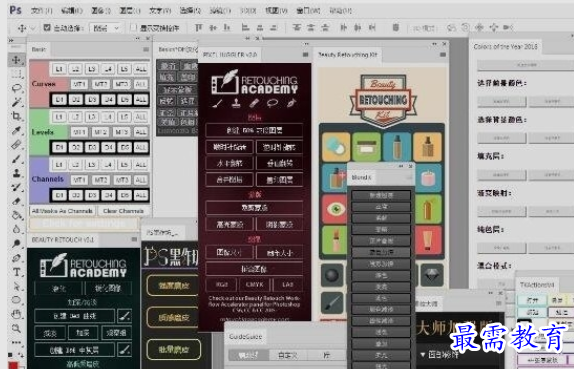Screen dimensions: 574x369
Task: Collapse the Basic panel group double arrow
Action: tap(138, 38)
